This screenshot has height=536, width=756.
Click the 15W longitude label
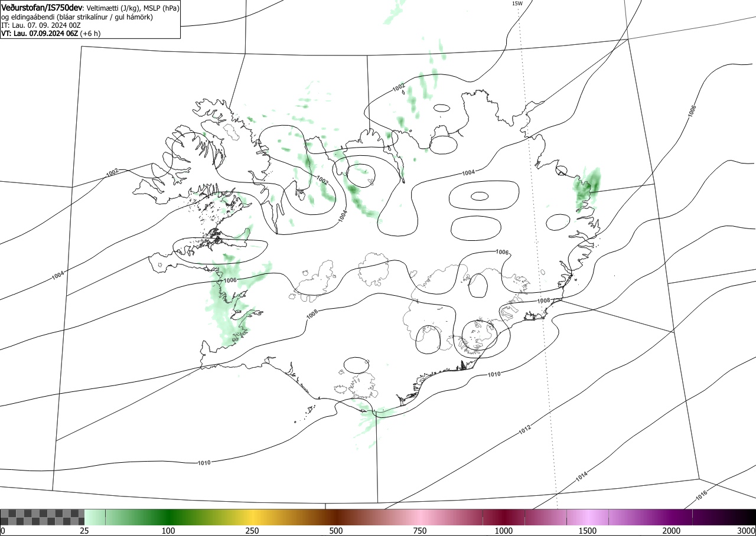point(517,4)
